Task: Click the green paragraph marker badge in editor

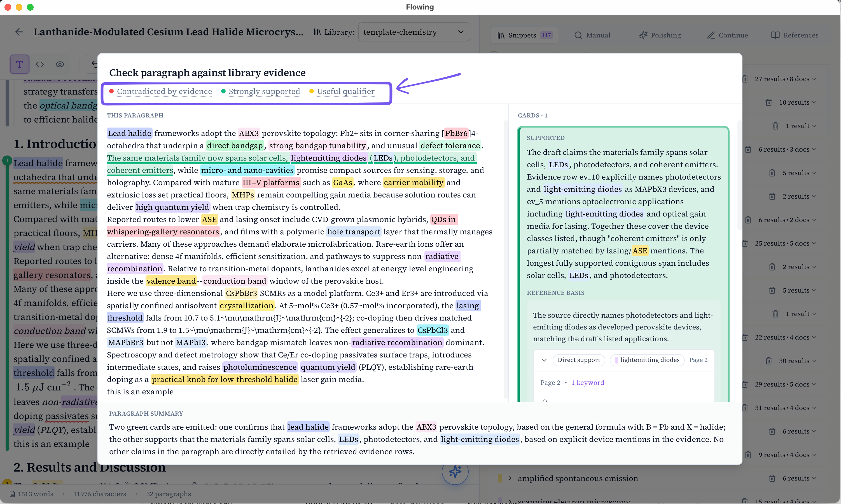Action: (x=7, y=160)
